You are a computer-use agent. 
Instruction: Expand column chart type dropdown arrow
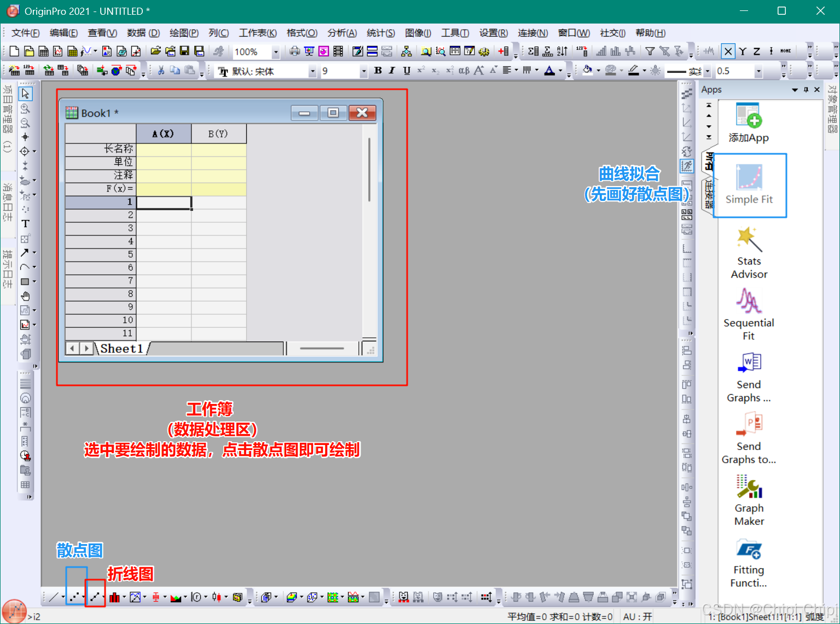pyautogui.click(x=124, y=597)
